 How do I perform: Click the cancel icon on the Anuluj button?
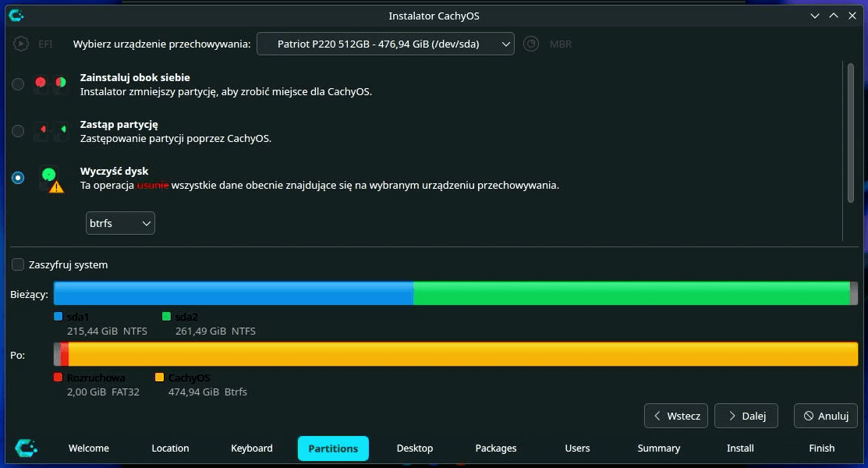click(x=808, y=416)
